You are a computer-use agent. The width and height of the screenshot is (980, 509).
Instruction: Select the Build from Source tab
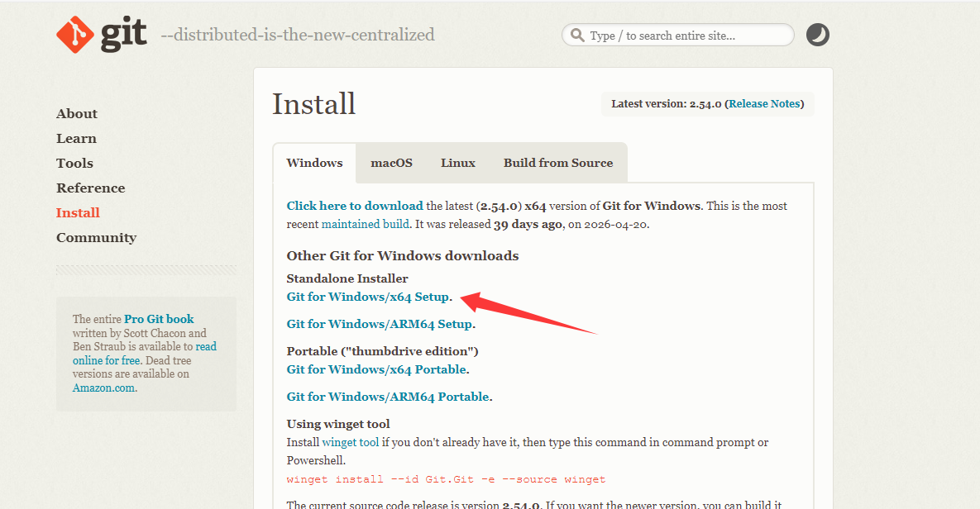tap(558, 163)
